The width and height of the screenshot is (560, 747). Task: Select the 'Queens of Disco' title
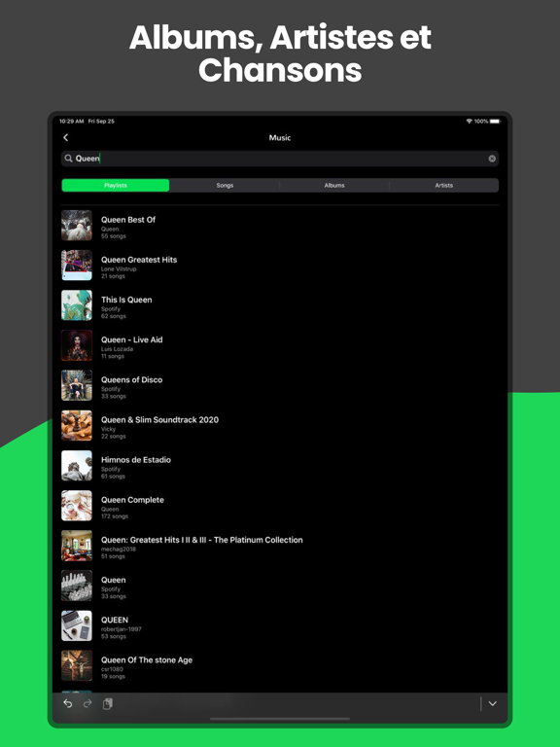(132, 379)
